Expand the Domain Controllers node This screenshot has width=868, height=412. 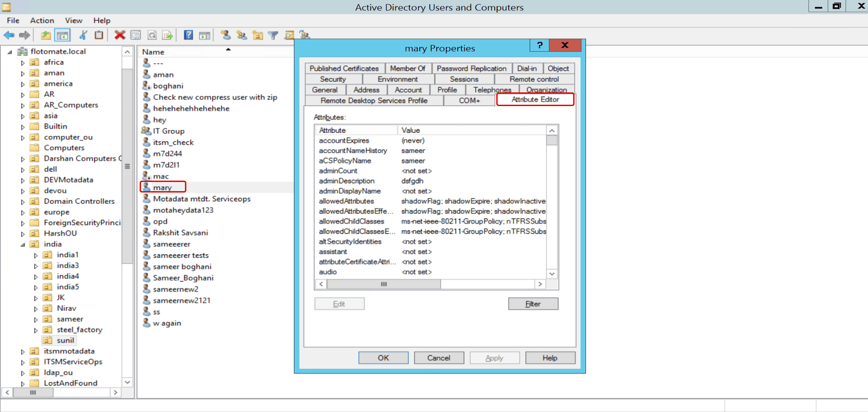click(23, 202)
